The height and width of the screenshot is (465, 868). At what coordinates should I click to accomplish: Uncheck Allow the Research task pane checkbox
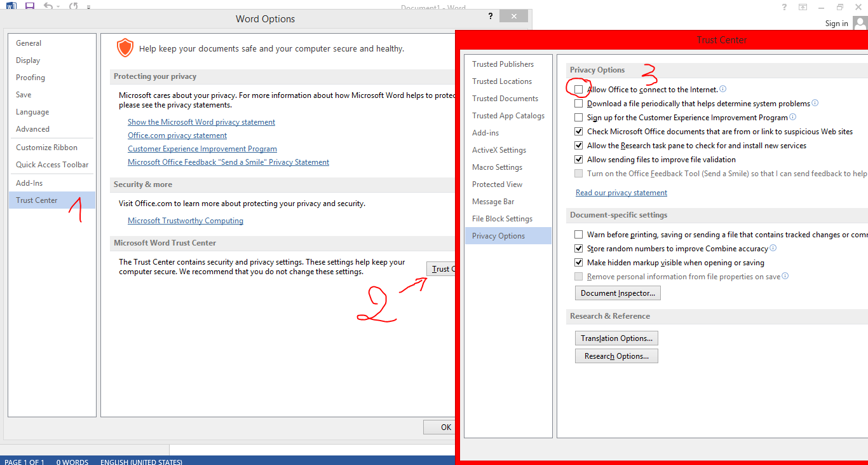[x=578, y=146]
